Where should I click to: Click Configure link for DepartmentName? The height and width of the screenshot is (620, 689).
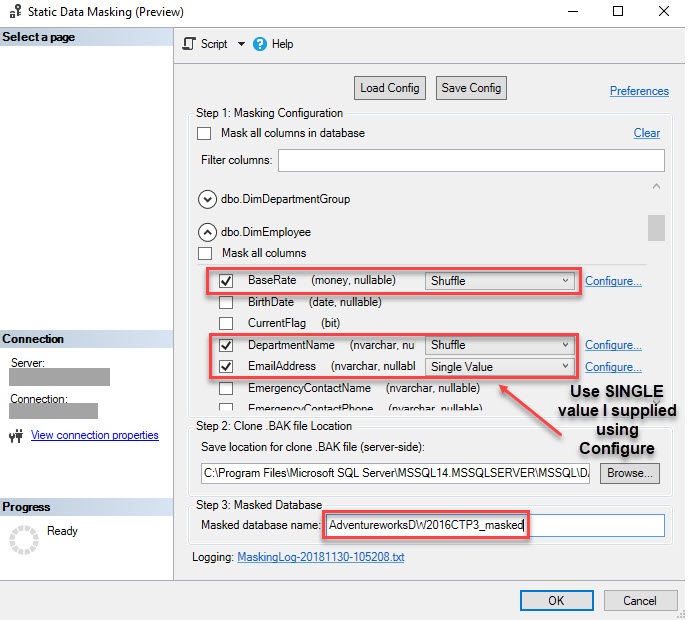tap(613, 345)
